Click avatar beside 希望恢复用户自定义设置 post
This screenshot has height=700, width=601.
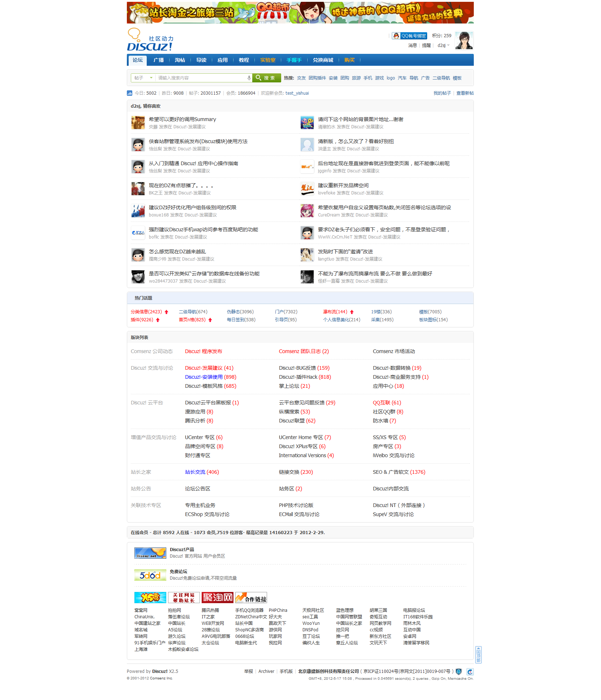click(x=307, y=211)
